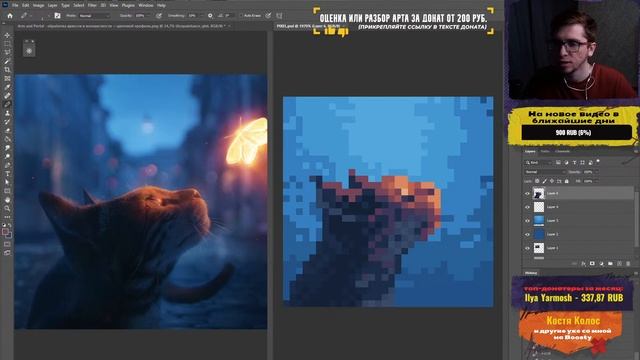Viewport: 640px width, 360px height.
Task: Hide the light blue gradient layer
Action: (x=527, y=221)
